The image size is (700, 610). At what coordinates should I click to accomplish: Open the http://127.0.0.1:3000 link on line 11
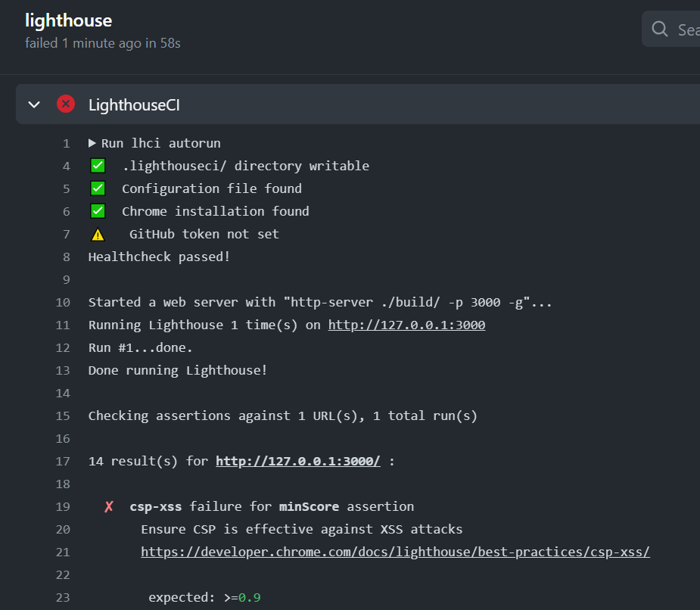pos(406,325)
